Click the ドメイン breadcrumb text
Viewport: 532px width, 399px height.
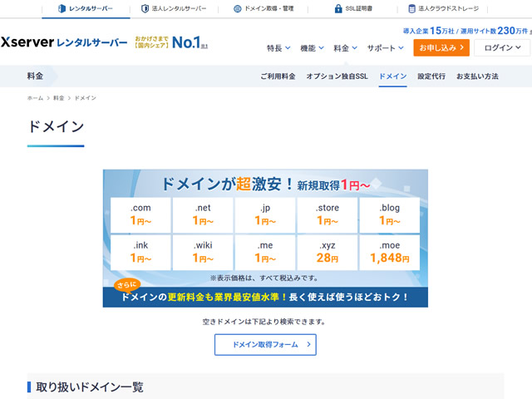click(x=85, y=98)
